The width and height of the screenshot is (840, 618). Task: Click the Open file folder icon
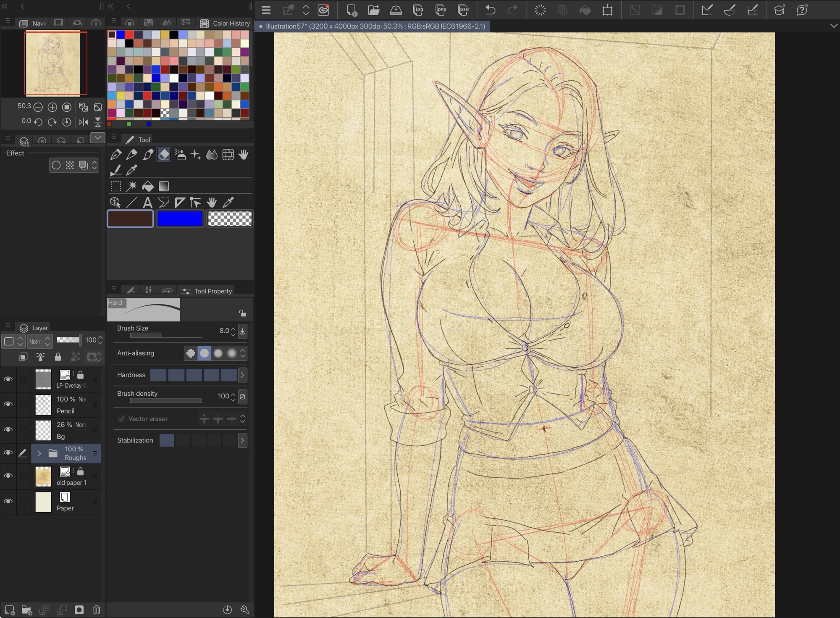373,10
